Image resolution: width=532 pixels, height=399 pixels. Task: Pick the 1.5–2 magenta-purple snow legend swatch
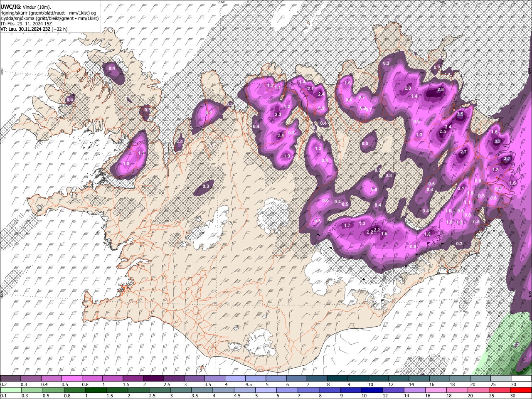133,379
